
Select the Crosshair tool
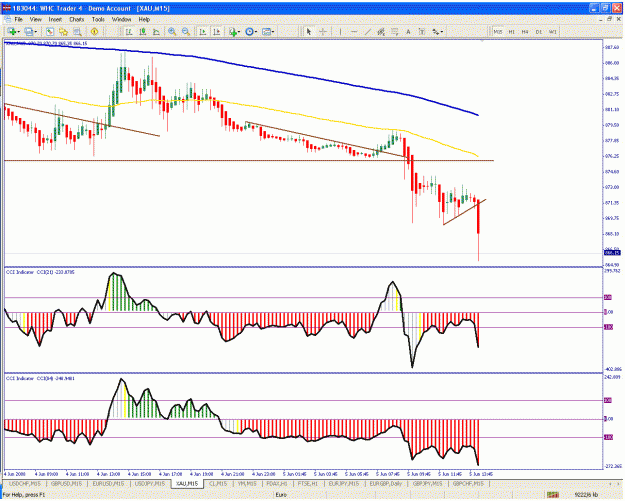[323, 31]
